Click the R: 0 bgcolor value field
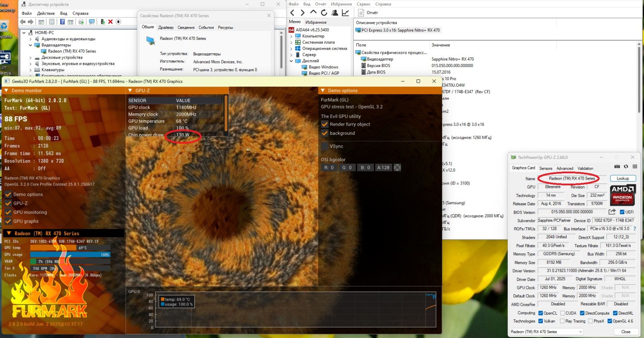This screenshot has width=644, height=338. [329, 167]
